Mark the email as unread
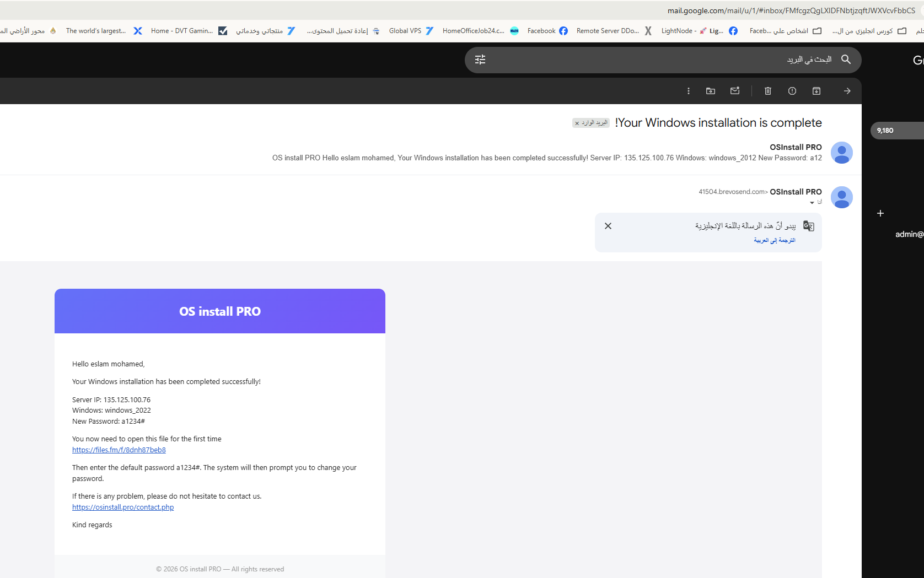924x578 pixels. [735, 91]
